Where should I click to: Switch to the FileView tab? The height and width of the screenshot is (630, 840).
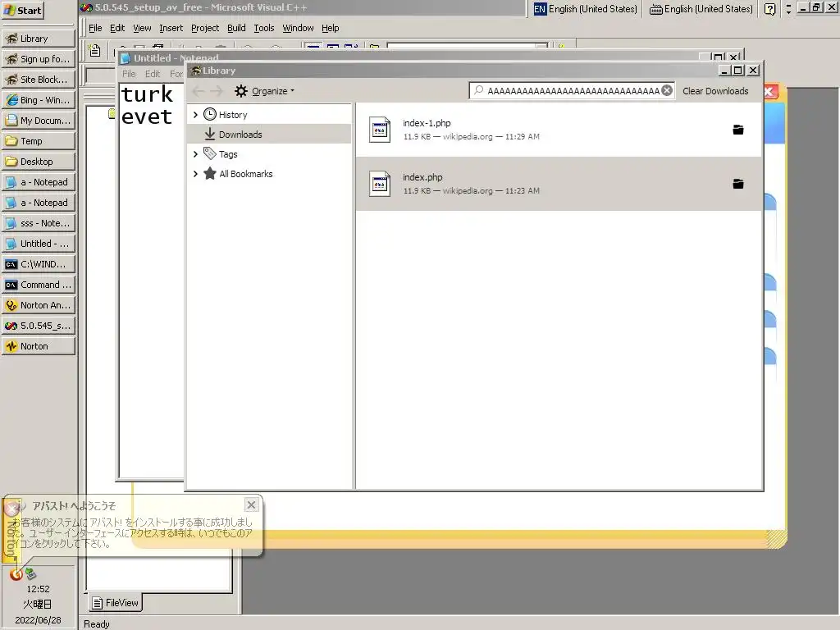115,603
